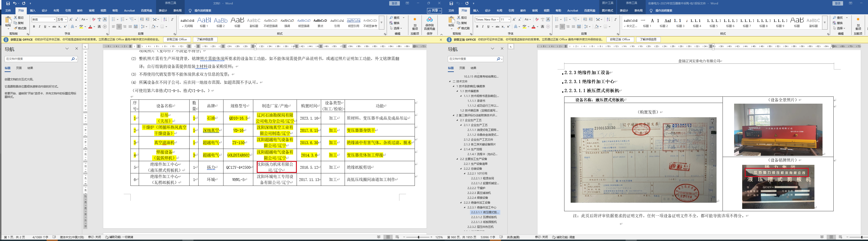The width and height of the screenshot is (868, 241).
Task: Click the Save icon in the 文档1 window
Action: 8,3
